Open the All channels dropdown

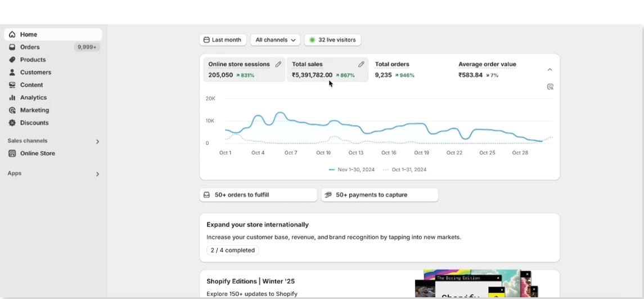(x=275, y=40)
